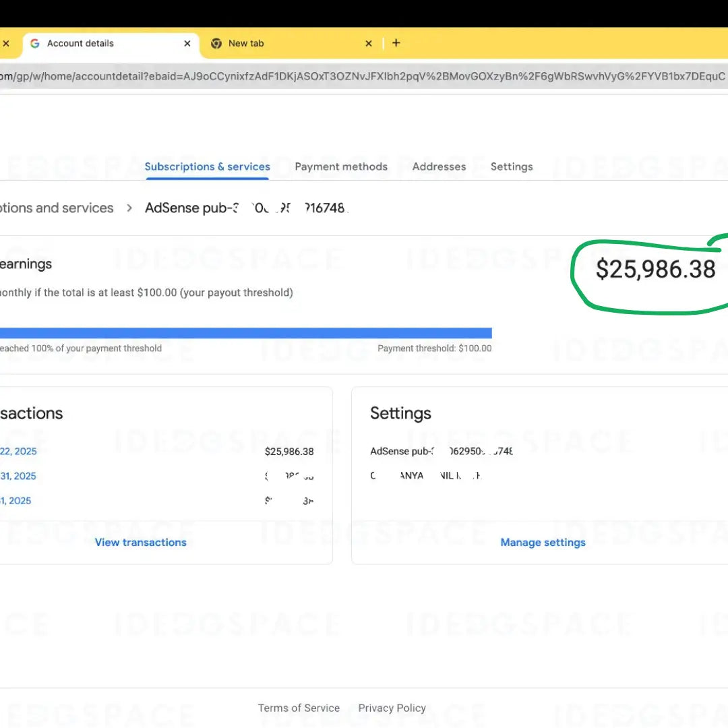Click the Google G favicon on Account details tab
Viewport: 728px width, 728px height.
click(x=34, y=43)
